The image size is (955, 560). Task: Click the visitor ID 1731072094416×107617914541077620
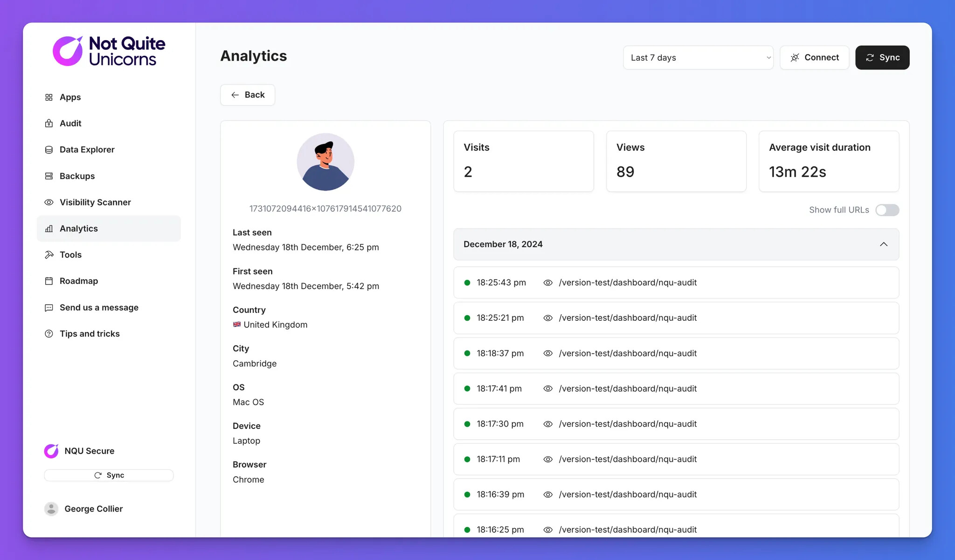[325, 208]
